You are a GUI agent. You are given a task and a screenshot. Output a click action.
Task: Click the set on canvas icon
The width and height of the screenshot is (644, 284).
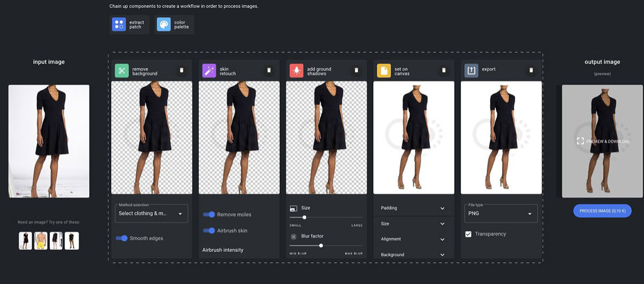pyautogui.click(x=384, y=71)
